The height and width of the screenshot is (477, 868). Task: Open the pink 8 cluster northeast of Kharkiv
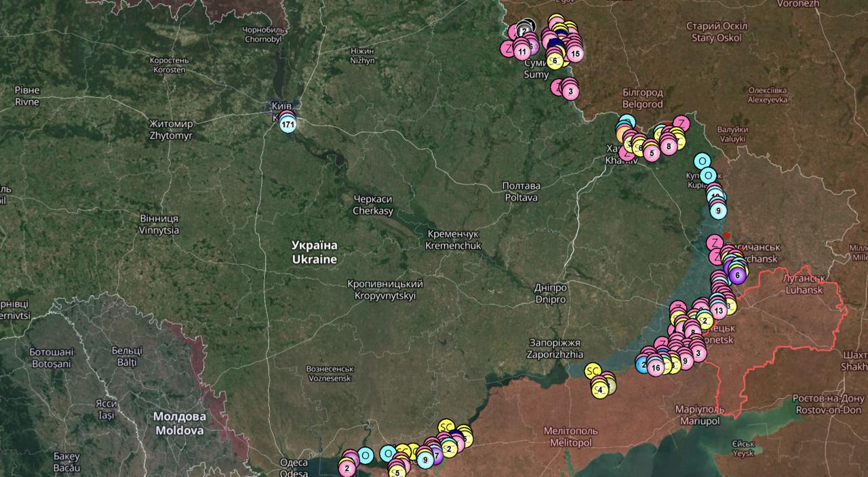[669, 145]
